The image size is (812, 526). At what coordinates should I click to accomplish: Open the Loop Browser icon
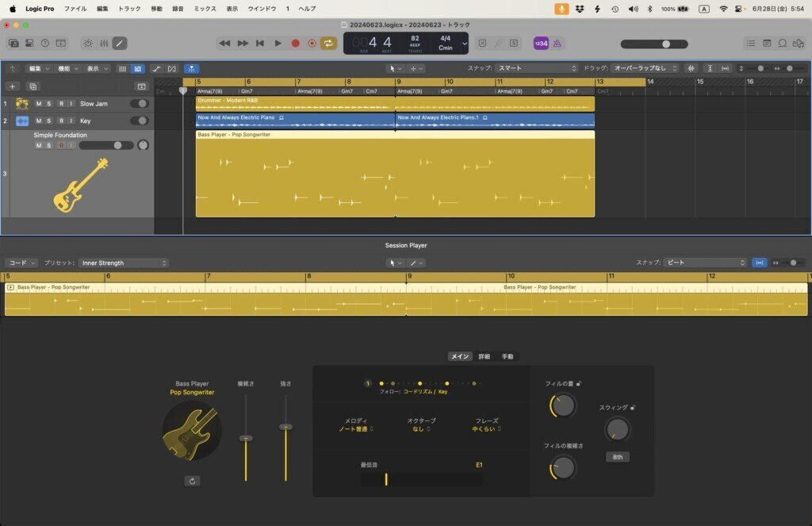click(x=783, y=44)
